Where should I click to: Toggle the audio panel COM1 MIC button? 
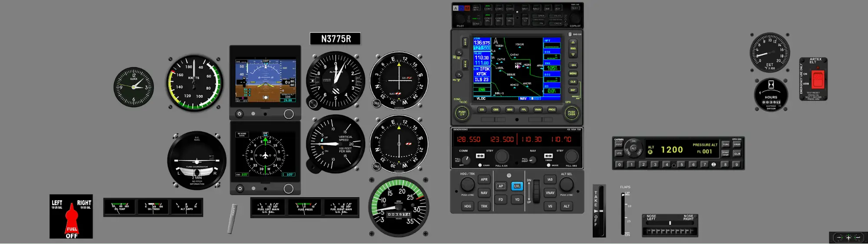pyautogui.click(x=488, y=19)
